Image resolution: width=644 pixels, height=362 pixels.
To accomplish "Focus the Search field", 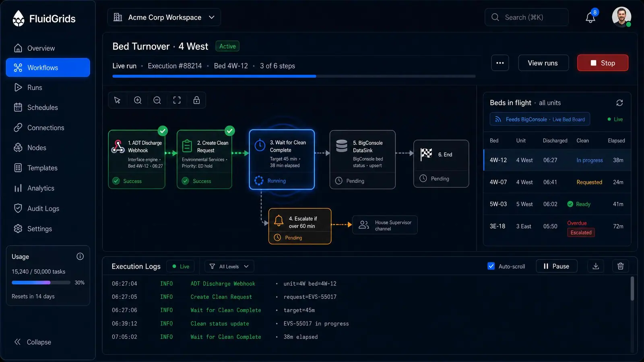I will 526,17.
